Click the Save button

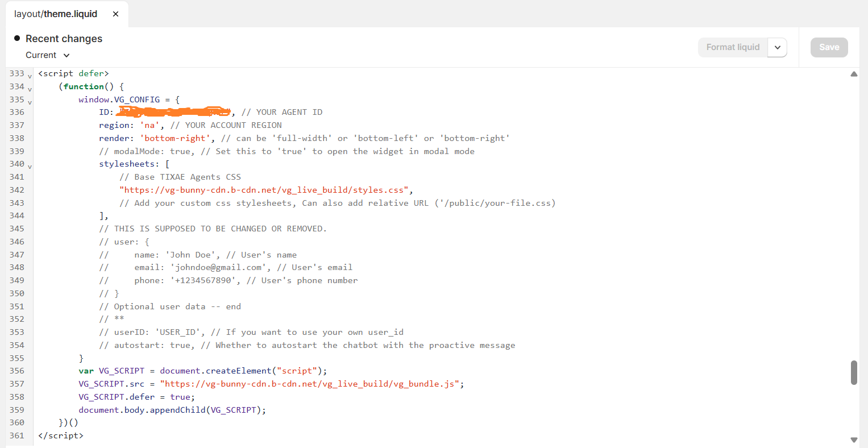click(x=829, y=47)
